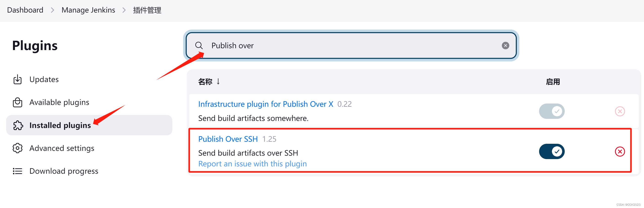This screenshot has width=644, height=208.
Task: Click Report an issue with this plugin
Action: [252, 164]
